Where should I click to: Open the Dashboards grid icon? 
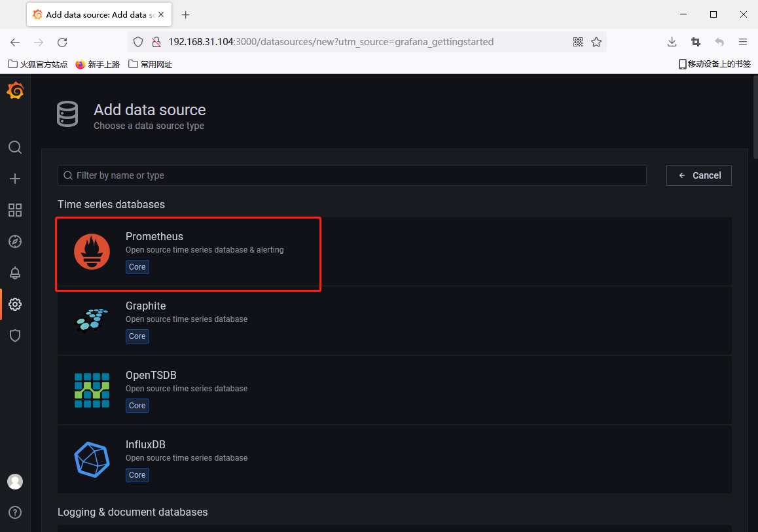point(15,210)
